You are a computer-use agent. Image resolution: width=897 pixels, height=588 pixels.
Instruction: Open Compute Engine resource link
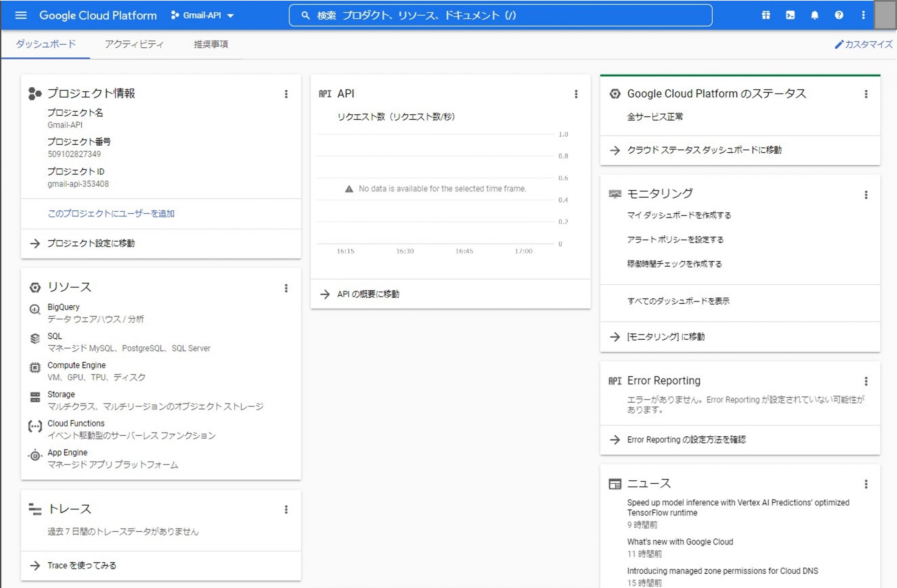76,365
